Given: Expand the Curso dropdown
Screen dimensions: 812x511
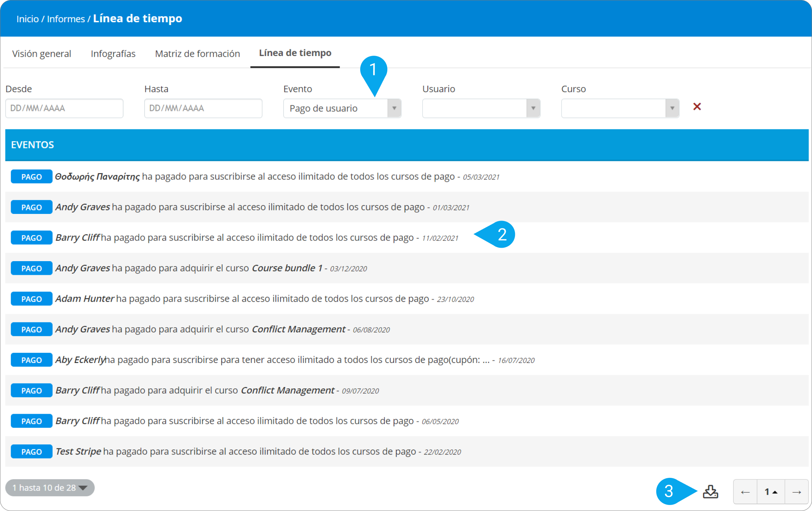Looking at the screenshot, I should pyautogui.click(x=672, y=108).
